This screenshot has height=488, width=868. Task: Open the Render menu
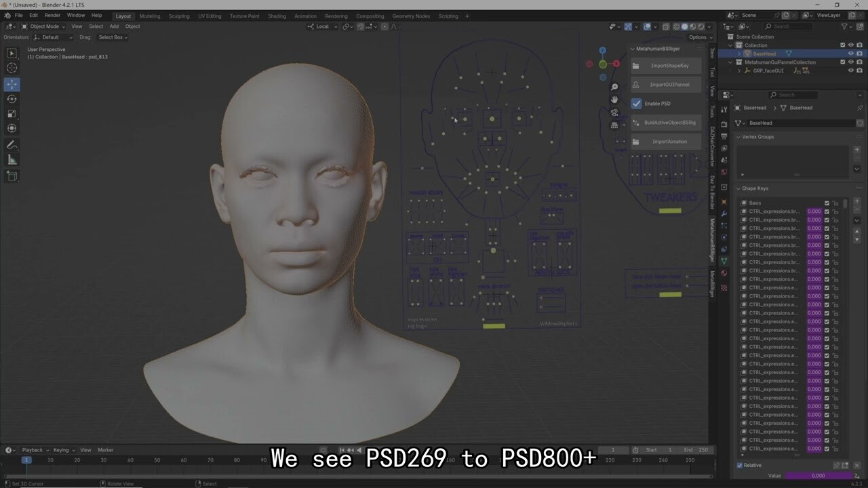(x=52, y=15)
